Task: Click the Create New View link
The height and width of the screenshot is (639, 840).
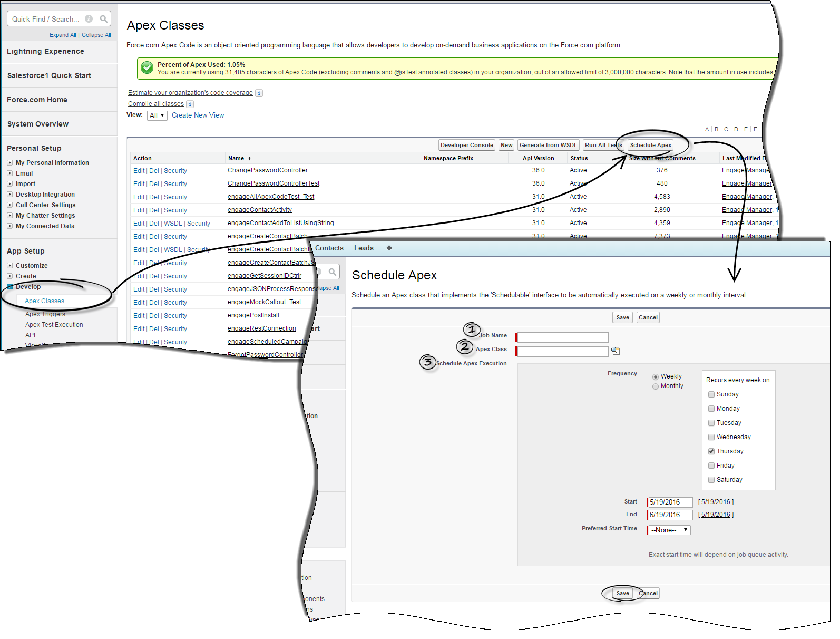Action: [x=198, y=115]
